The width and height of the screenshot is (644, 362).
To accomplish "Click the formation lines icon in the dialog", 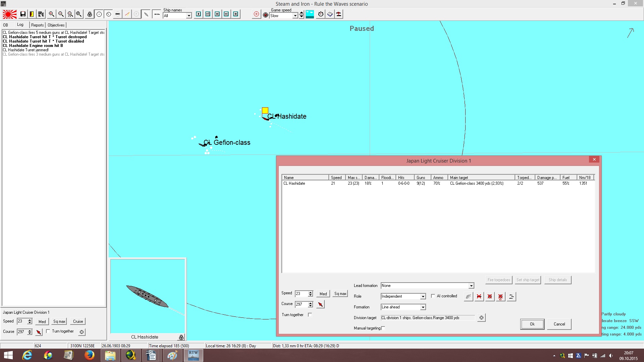I will click(x=511, y=296).
